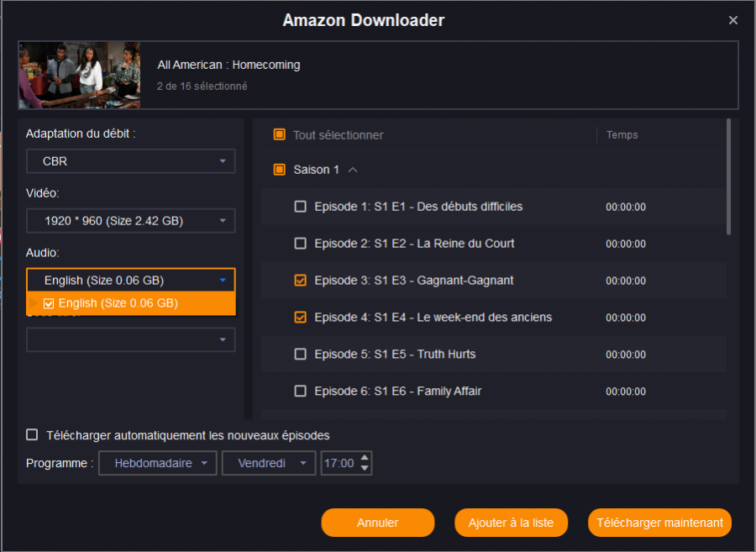Click the 17:00 time field

339,463
